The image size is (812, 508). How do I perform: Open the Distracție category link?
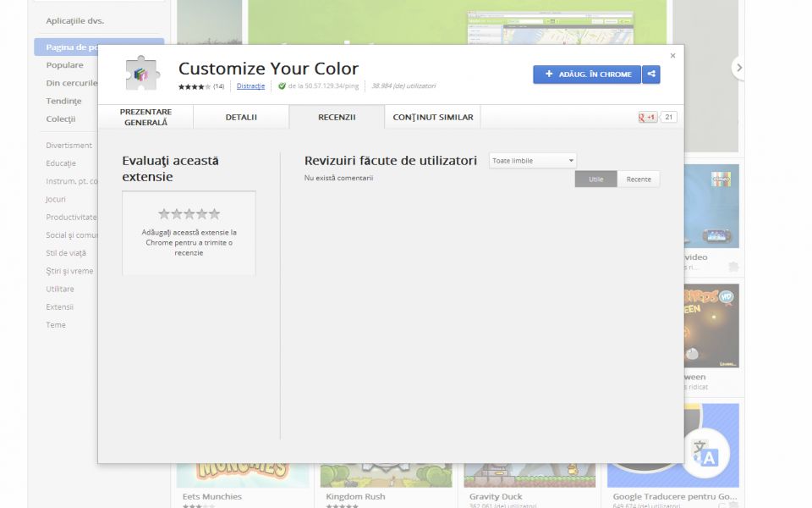250,86
